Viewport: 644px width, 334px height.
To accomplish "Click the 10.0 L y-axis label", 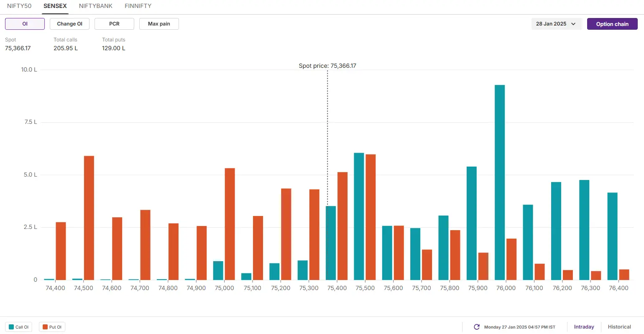I will click(29, 69).
